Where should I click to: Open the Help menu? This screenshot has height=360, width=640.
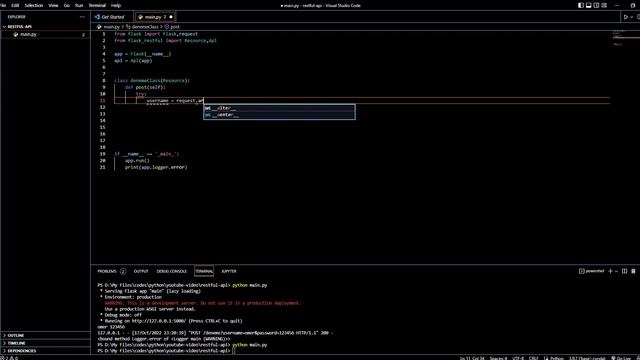(x=116, y=5)
